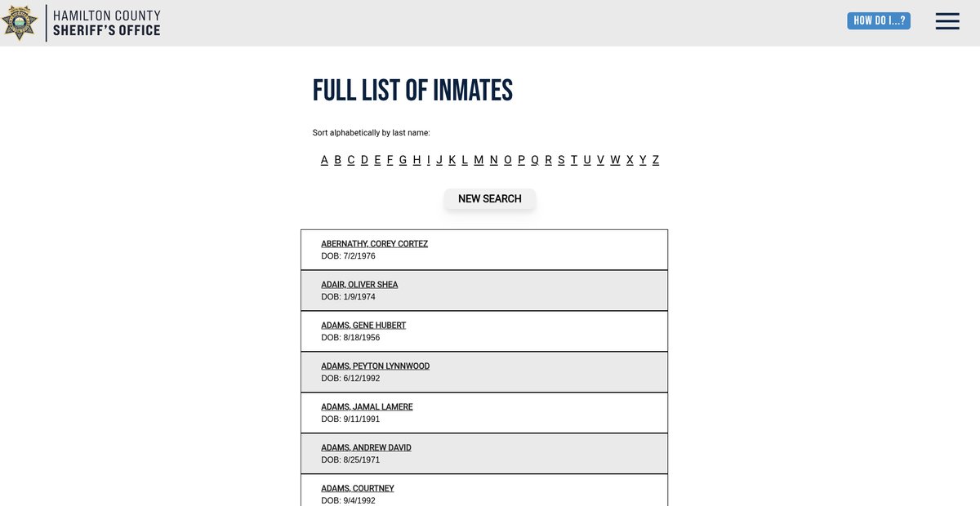Choose letter W in alphabet sort
The width and height of the screenshot is (980, 506).
pos(615,160)
